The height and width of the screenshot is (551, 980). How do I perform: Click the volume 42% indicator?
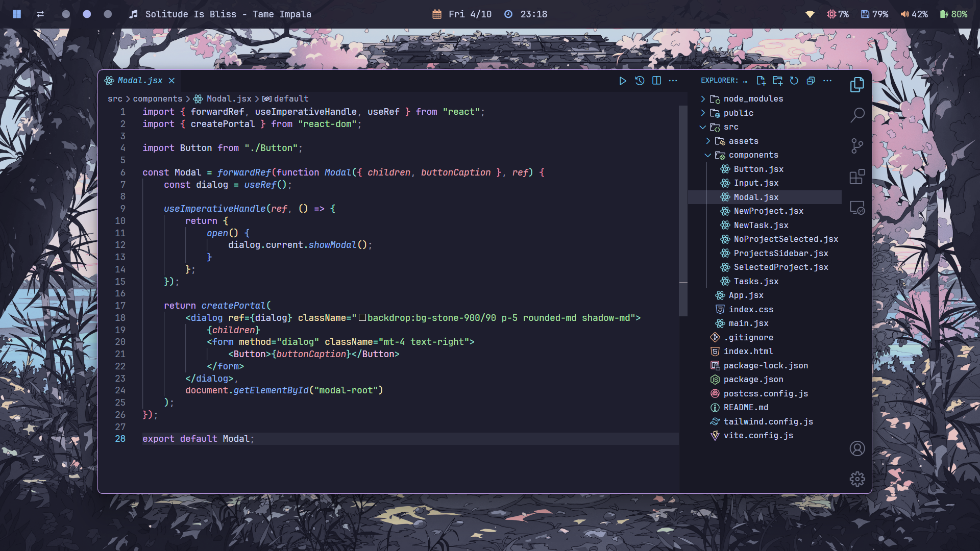pos(914,14)
